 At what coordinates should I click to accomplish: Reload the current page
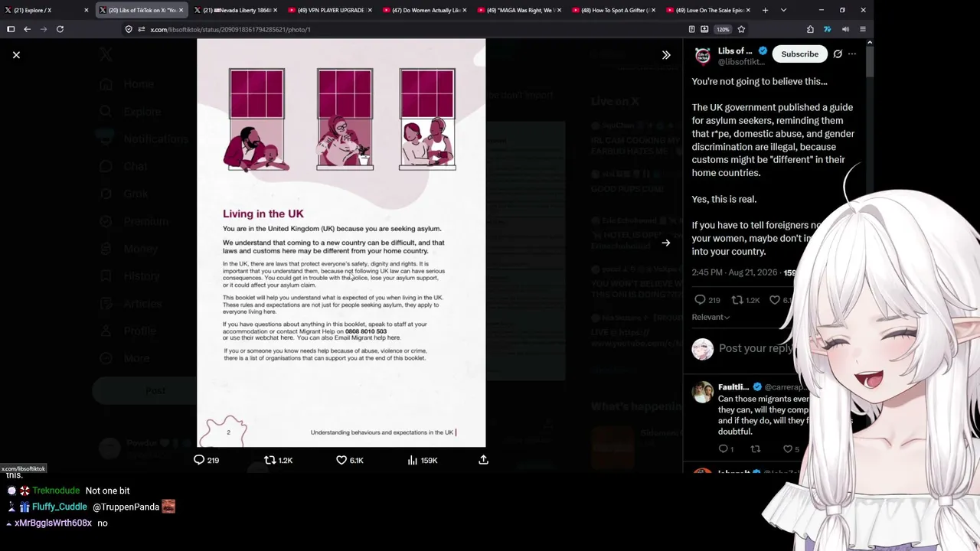click(60, 29)
